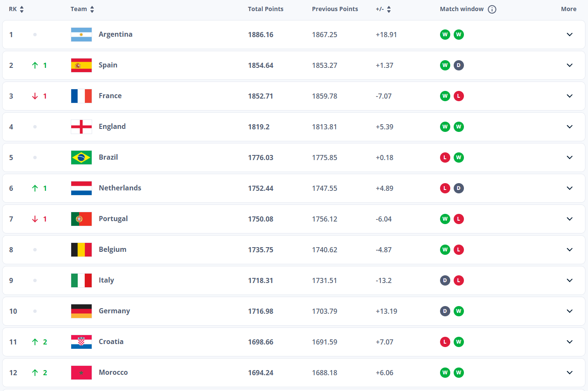Click the Brazil flag icon
Viewport: 588px width, 391px height.
click(81, 157)
